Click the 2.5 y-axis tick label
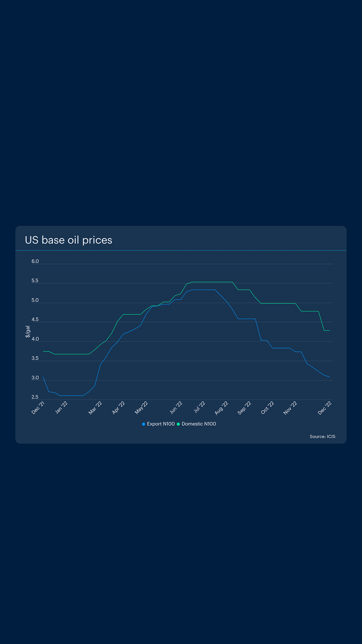 (x=35, y=397)
